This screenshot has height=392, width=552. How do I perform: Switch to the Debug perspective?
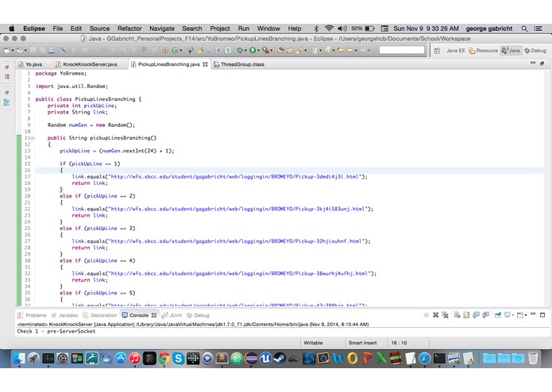pyautogui.click(x=535, y=51)
